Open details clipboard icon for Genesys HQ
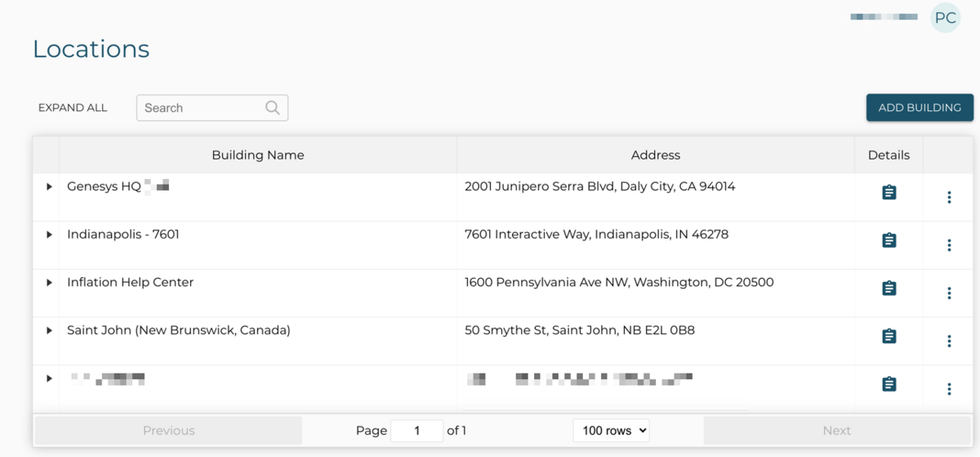Screen dimensions: 980x457 coord(889,192)
